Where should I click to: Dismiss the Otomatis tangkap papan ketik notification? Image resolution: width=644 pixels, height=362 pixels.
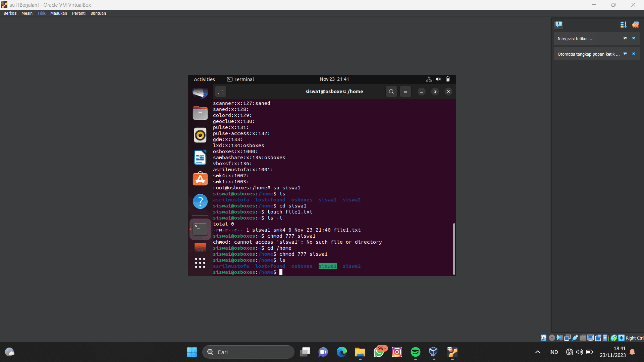pos(634,54)
